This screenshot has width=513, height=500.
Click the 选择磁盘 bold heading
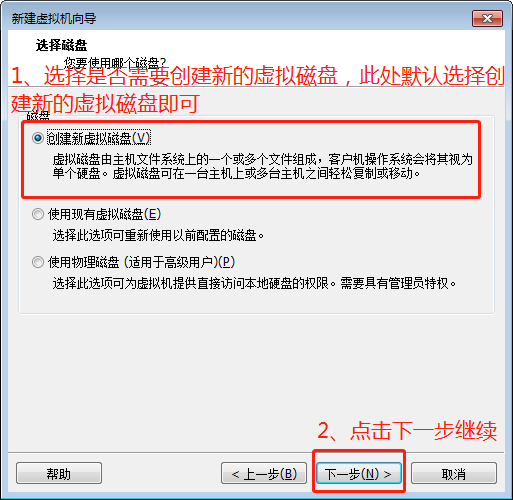(x=61, y=45)
